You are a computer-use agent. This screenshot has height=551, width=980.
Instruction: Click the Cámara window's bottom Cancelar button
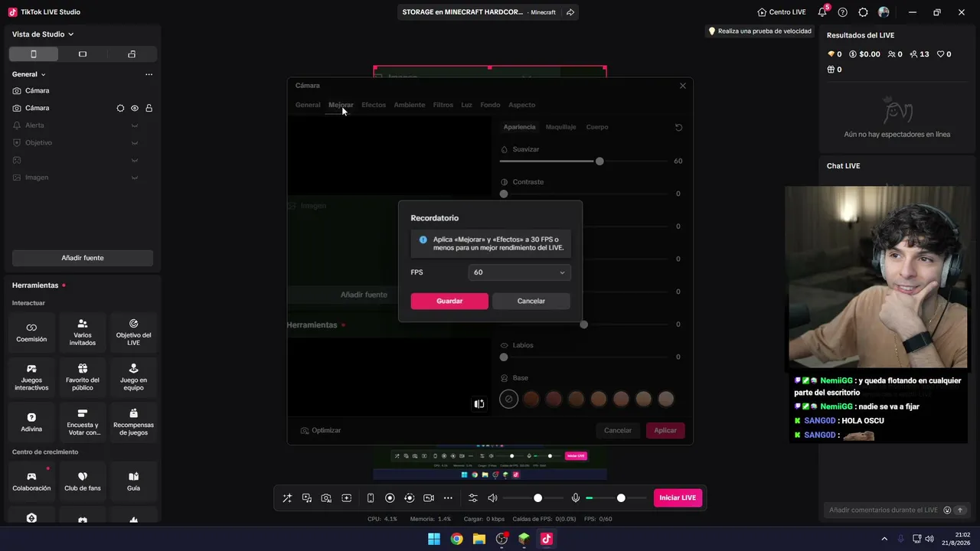point(618,430)
